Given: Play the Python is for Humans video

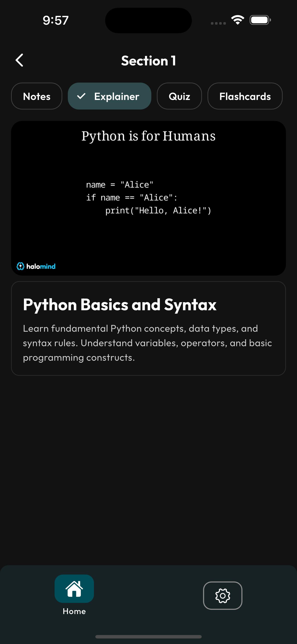Looking at the screenshot, I should pos(148,198).
